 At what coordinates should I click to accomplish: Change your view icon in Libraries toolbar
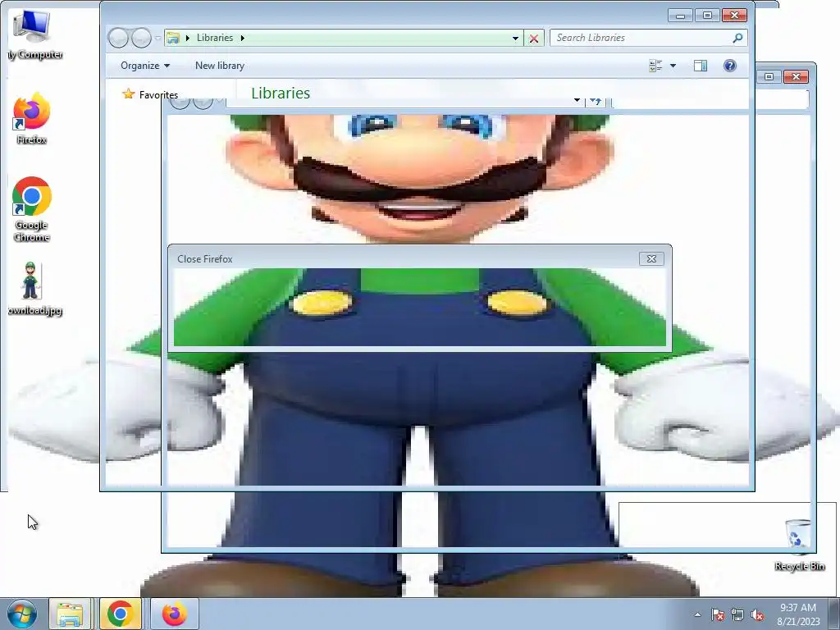point(655,66)
